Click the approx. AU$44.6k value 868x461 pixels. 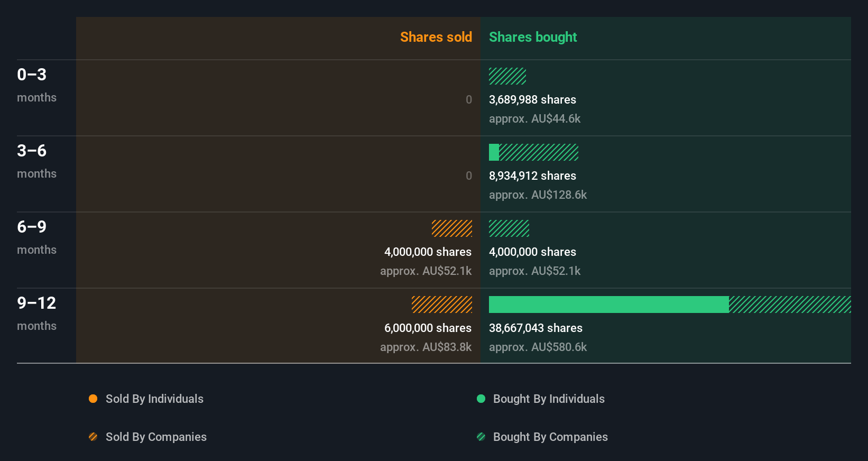pyautogui.click(x=534, y=118)
